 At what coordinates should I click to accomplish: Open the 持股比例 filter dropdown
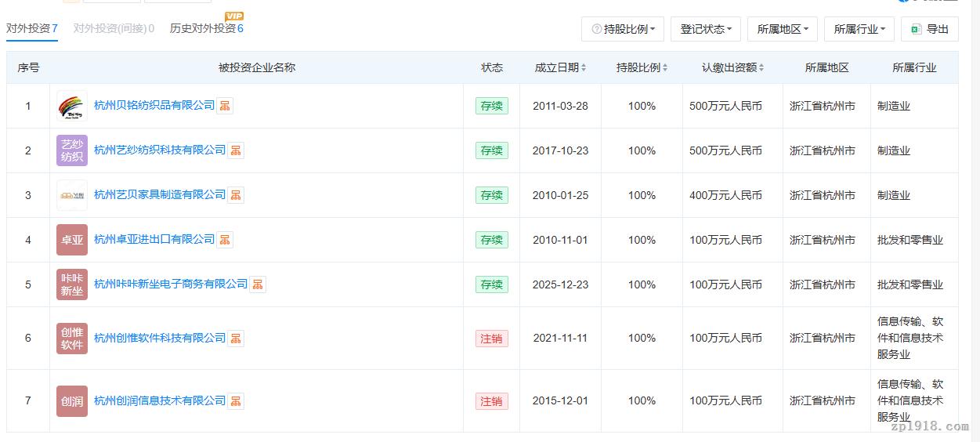623,29
